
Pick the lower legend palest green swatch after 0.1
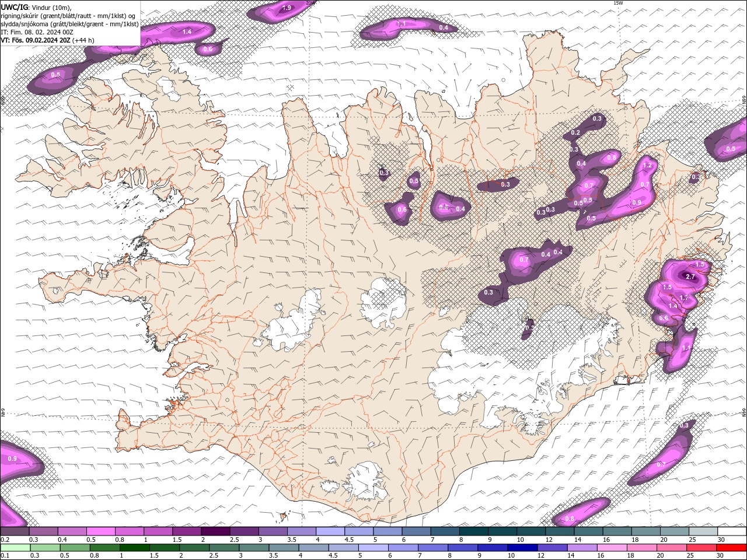(15, 547)
